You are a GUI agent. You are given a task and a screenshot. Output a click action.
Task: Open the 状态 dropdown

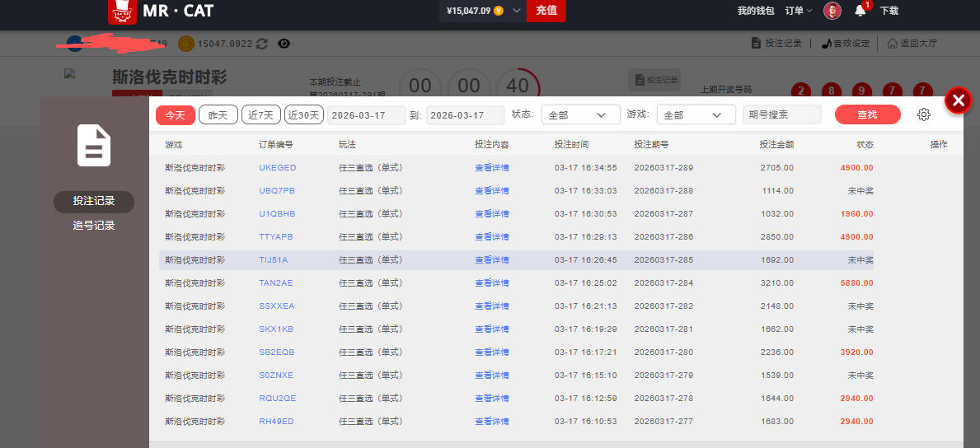[580, 115]
